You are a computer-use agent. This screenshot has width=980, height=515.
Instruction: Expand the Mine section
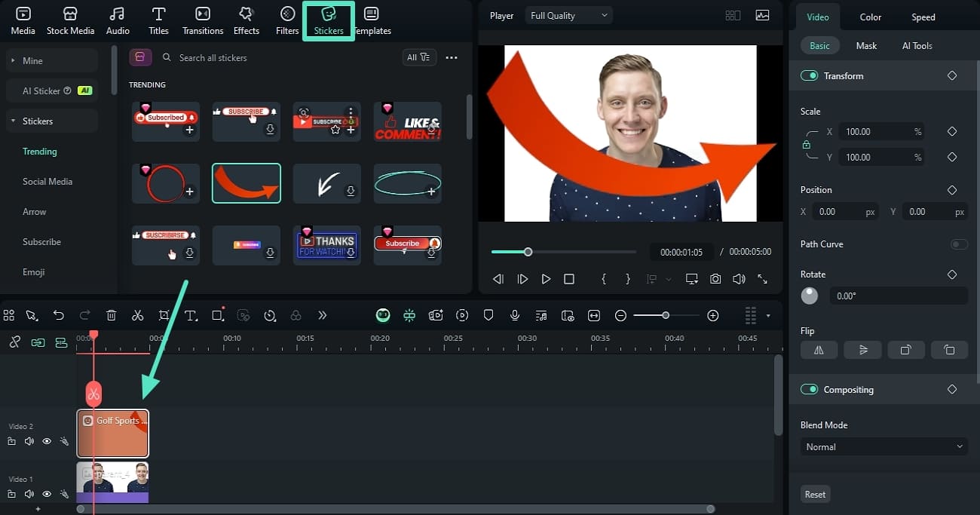(x=51, y=60)
